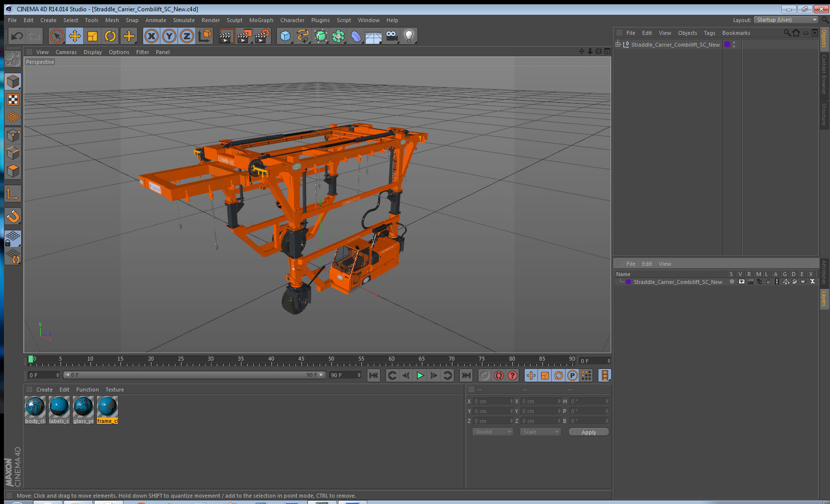Activate the Rotate tool
Image resolution: width=830 pixels, height=504 pixels.
(x=110, y=36)
